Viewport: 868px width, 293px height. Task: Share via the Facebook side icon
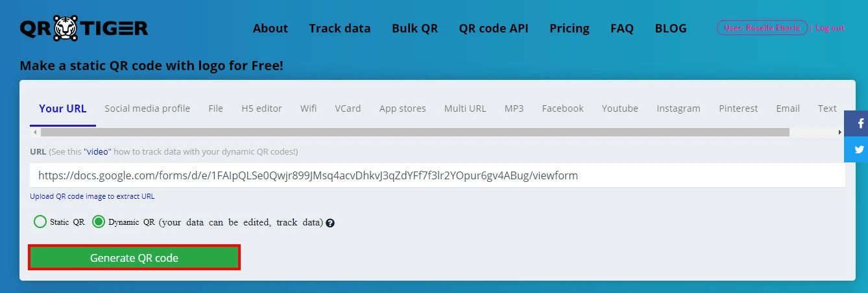coord(856,123)
